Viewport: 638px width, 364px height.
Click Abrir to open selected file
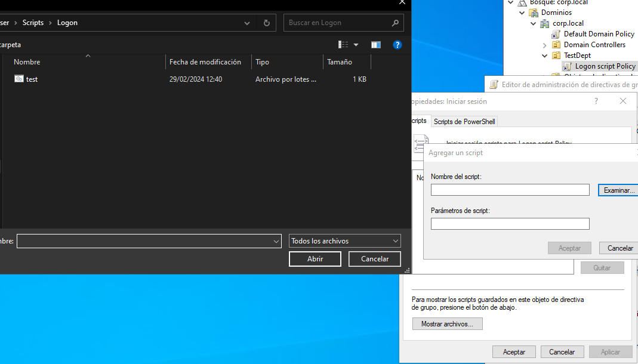pyautogui.click(x=315, y=259)
